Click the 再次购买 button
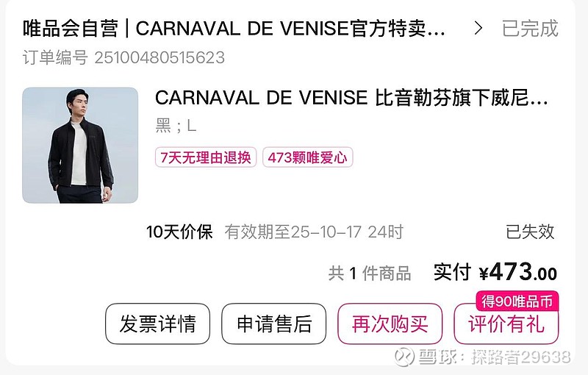The image size is (588, 375). (x=390, y=324)
